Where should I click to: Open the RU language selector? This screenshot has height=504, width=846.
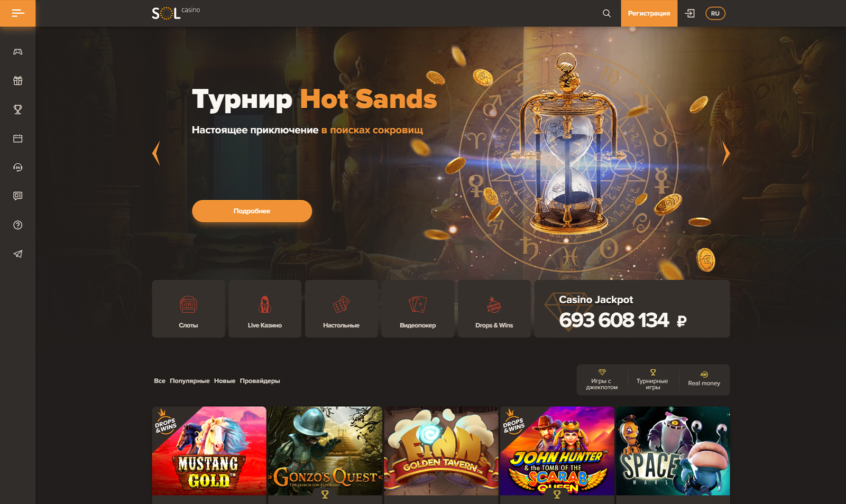click(x=715, y=13)
